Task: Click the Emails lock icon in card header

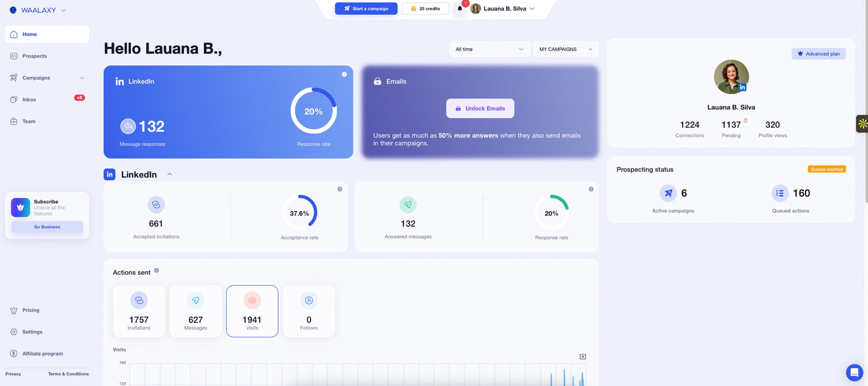Action: 377,81
